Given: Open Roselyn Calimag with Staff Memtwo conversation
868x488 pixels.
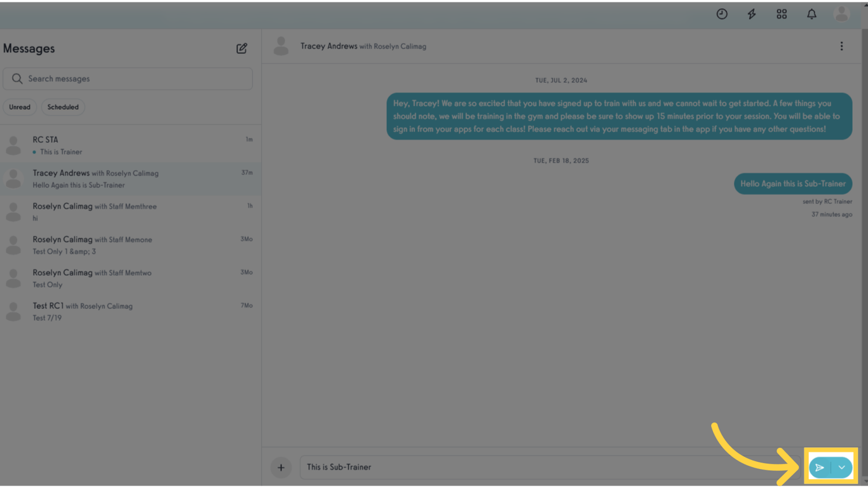Looking at the screenshot, I should pyautogui.click(x=130, y=278).
